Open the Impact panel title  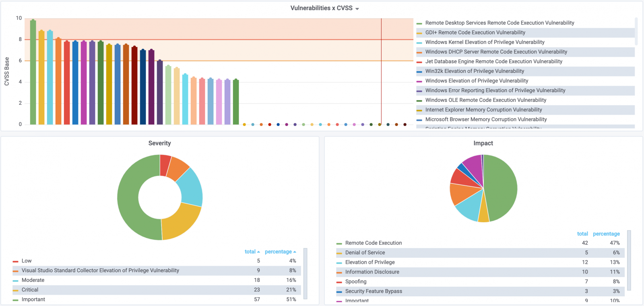click(483, 143)
